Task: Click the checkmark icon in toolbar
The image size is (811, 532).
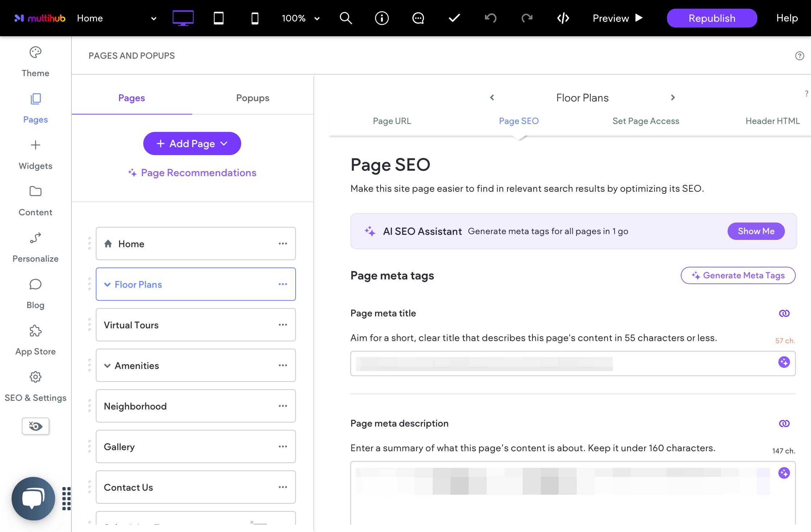Action: (x=454, y=18)
